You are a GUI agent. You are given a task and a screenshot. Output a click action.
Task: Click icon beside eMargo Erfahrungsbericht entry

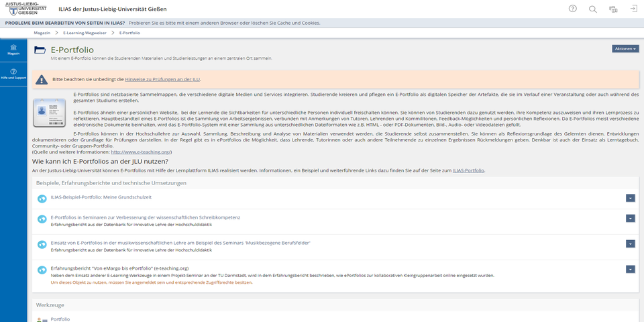42,270
